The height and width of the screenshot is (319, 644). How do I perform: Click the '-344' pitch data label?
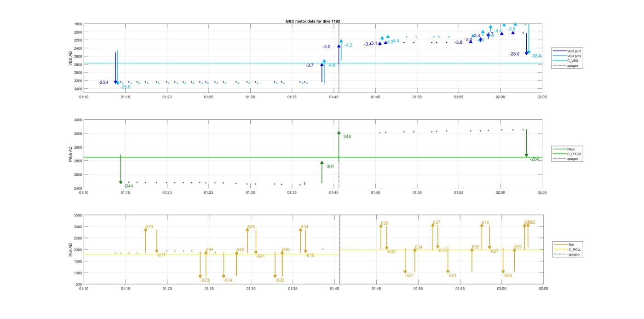click(x=128, y=186)
